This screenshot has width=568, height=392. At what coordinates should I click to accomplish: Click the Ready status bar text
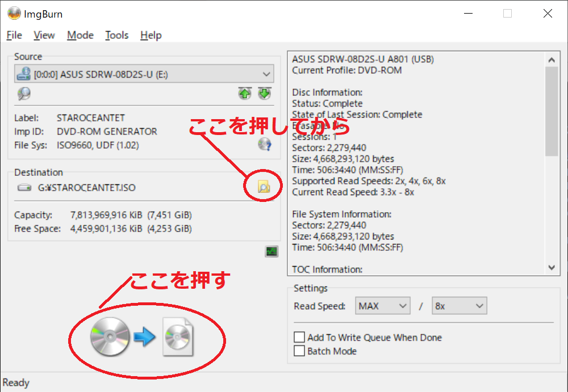pos(16,382)
